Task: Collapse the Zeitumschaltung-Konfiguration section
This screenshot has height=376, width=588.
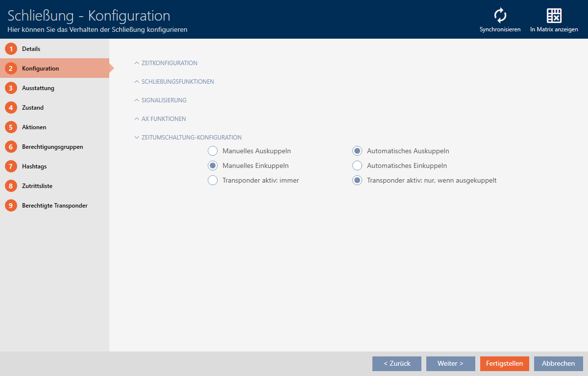Action: tap(191, 138)
